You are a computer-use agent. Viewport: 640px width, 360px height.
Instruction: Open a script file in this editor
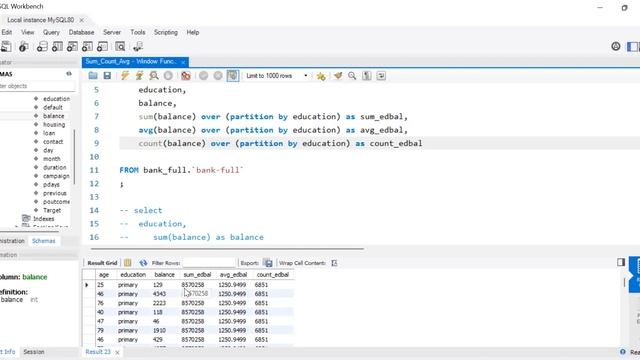click(x=93, y=76)
